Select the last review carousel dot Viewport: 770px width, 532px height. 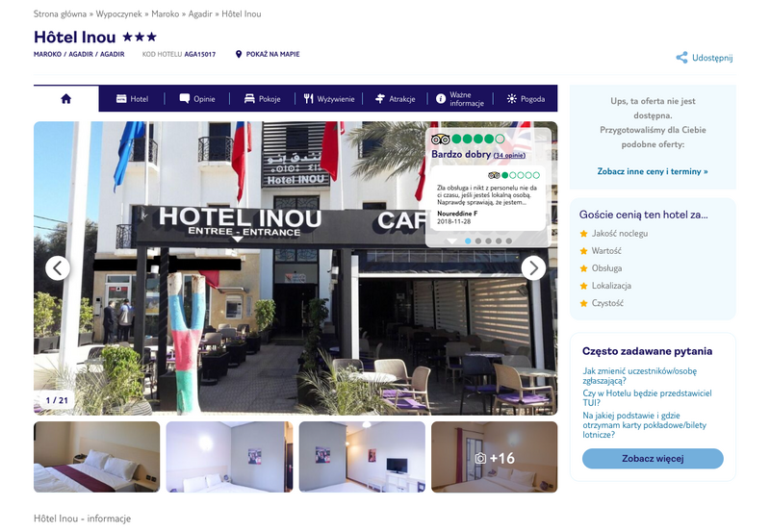click(509, 241)
